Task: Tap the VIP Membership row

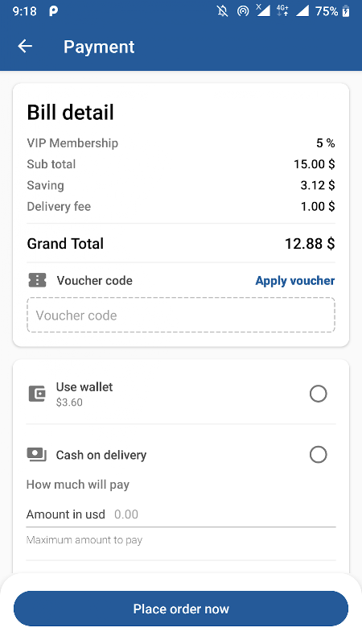Action: (181, 143)
